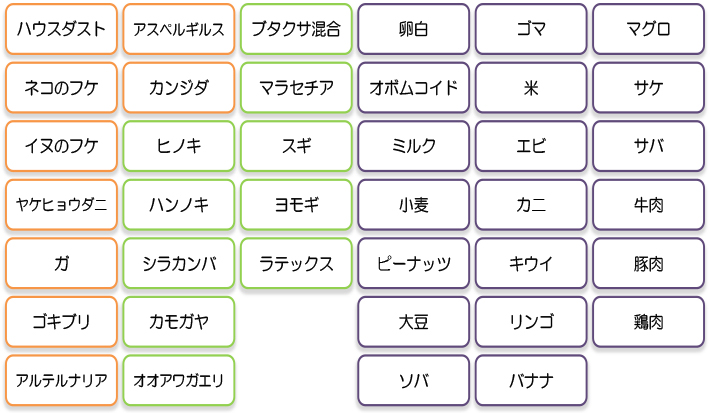Click the スギ box
Screen dimensions: 710x413
[296, 146]
